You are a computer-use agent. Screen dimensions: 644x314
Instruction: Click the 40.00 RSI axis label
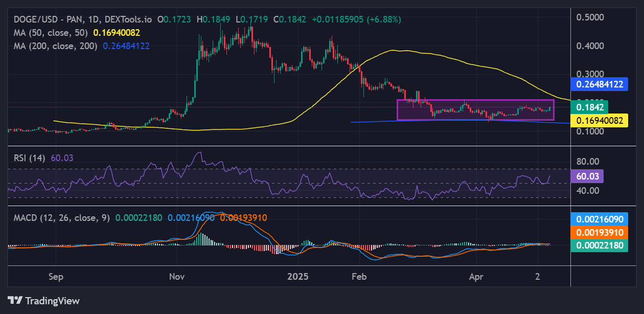coord(587,191)
